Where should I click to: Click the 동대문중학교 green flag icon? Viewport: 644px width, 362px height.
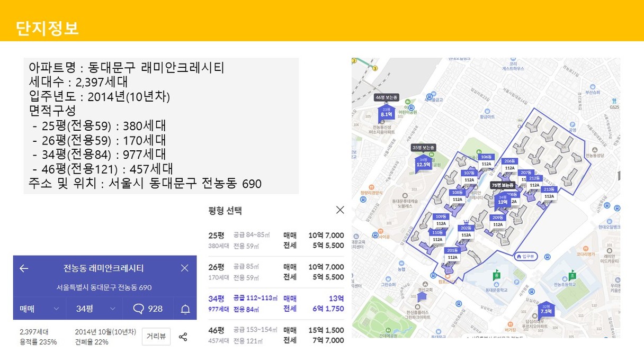tap(497, 275)
